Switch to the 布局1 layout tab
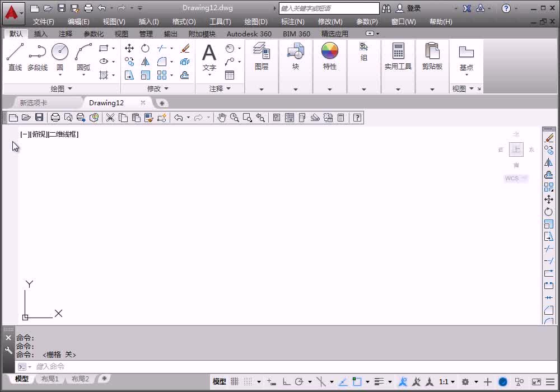This screenshot has width=560, height=392. [50, 379]
